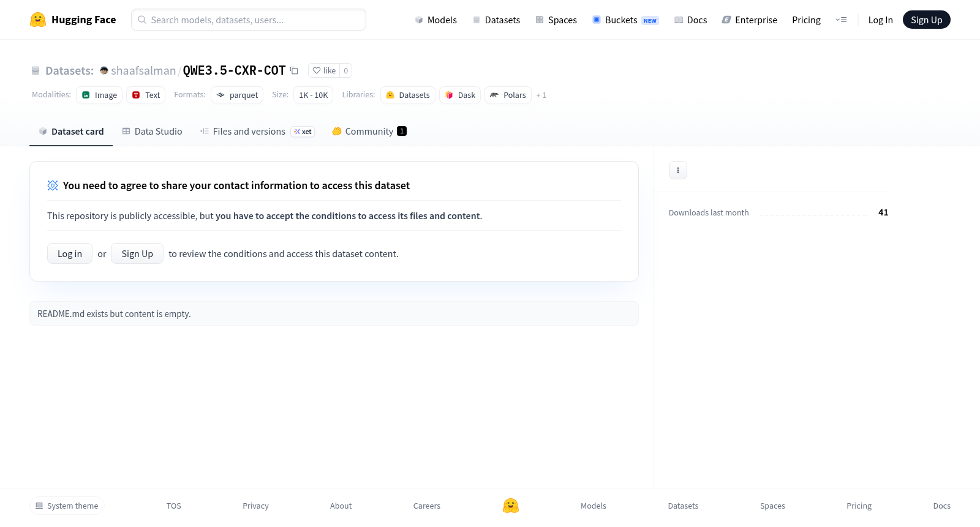Click the Hugging Face logo icon
This screenshot has width=980, height=527.
(38, 20)
